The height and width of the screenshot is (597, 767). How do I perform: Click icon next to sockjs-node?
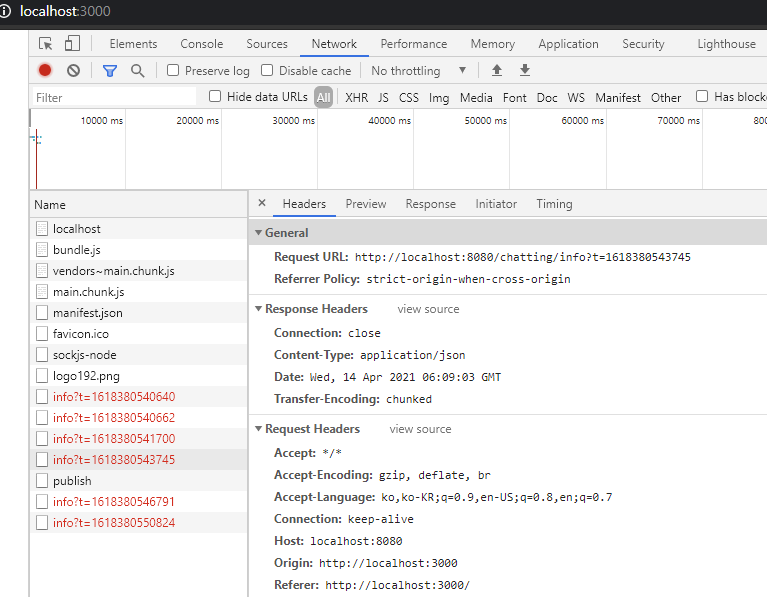42,355
